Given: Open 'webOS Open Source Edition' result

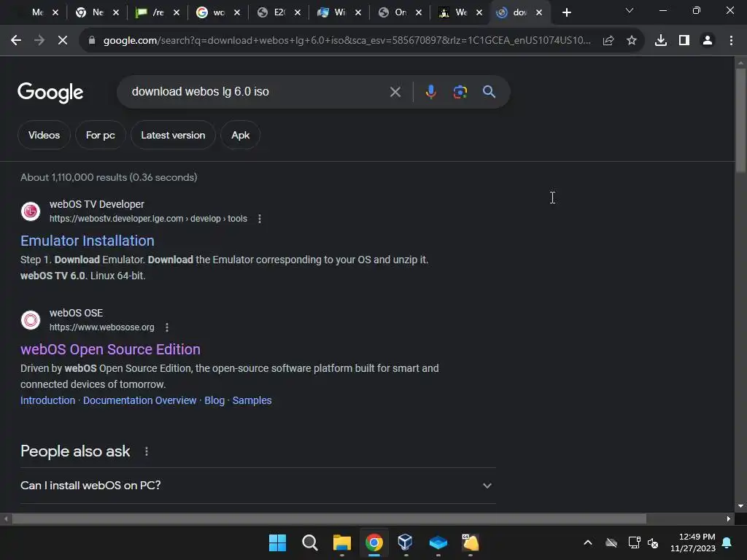Looking at the screenshot, I should click(110, 349).
